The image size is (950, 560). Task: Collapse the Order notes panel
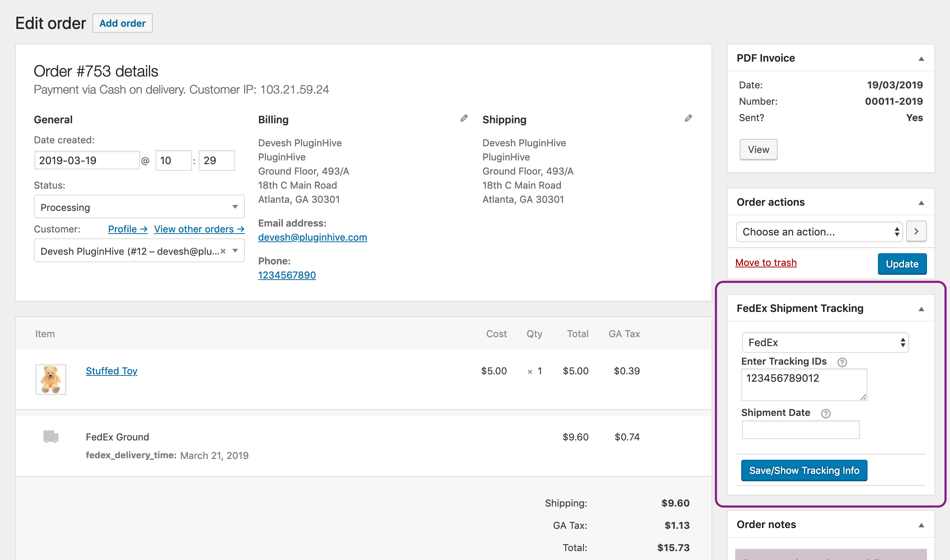coord(921,525)
